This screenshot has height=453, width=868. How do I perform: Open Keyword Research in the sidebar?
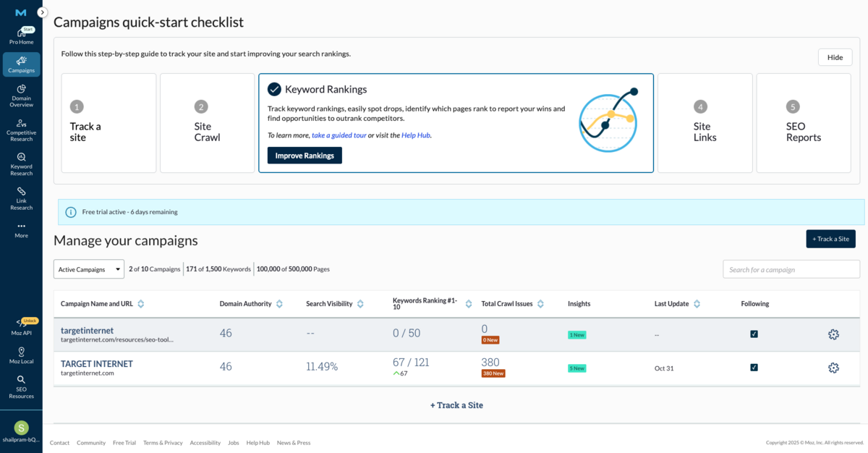[21, 165]
